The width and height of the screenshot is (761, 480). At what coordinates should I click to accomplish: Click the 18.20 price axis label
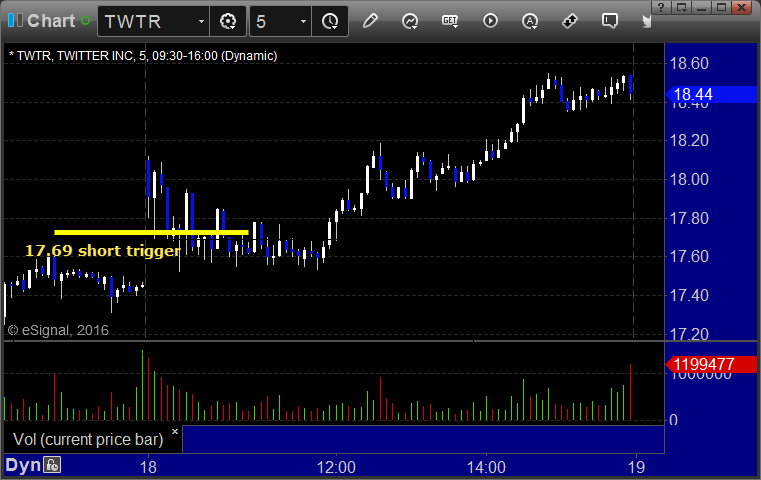tap(689, 140)
